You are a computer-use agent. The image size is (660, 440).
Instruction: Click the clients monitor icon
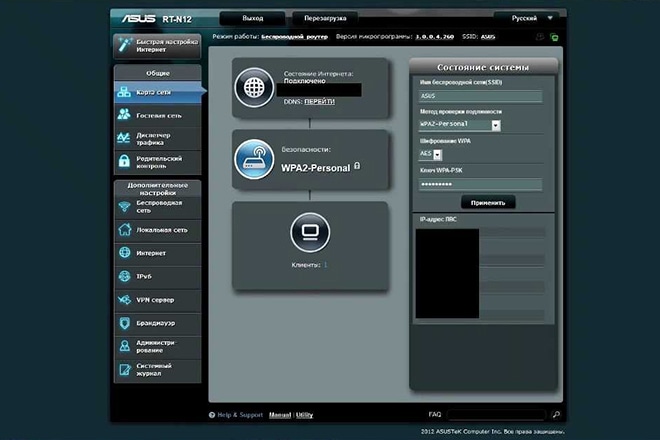[x=309, y=234]
